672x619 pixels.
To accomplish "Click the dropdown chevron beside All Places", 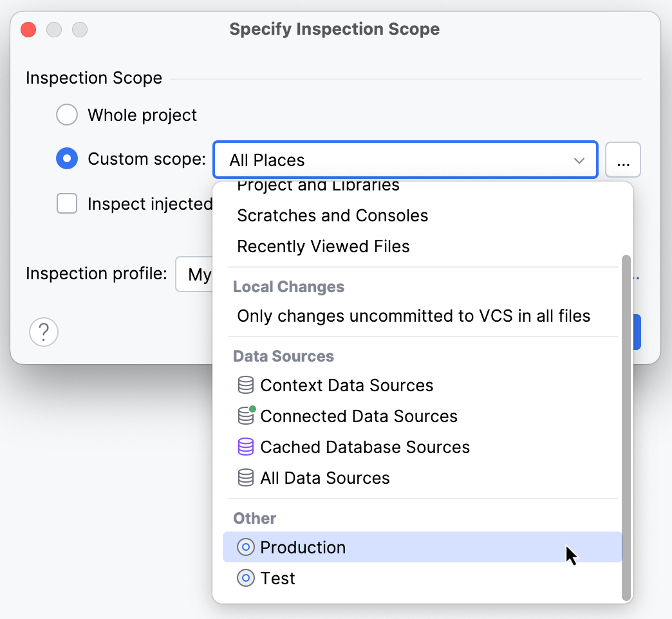I will [579, 160].
